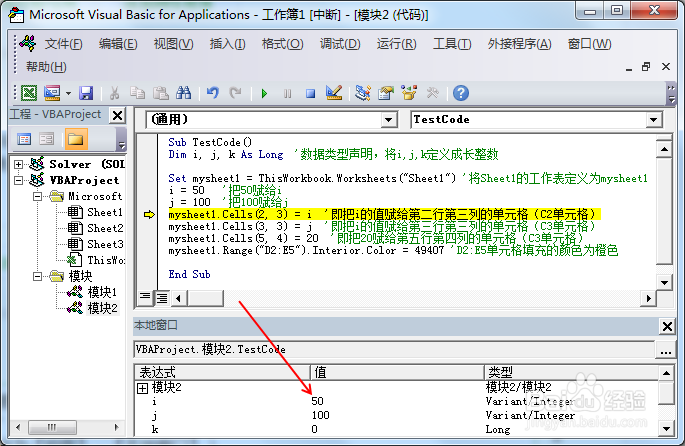Viewport: 685px width, 446px height.
Task: Click the View Microsoft Excel icon
Action: tap(29, 93)
